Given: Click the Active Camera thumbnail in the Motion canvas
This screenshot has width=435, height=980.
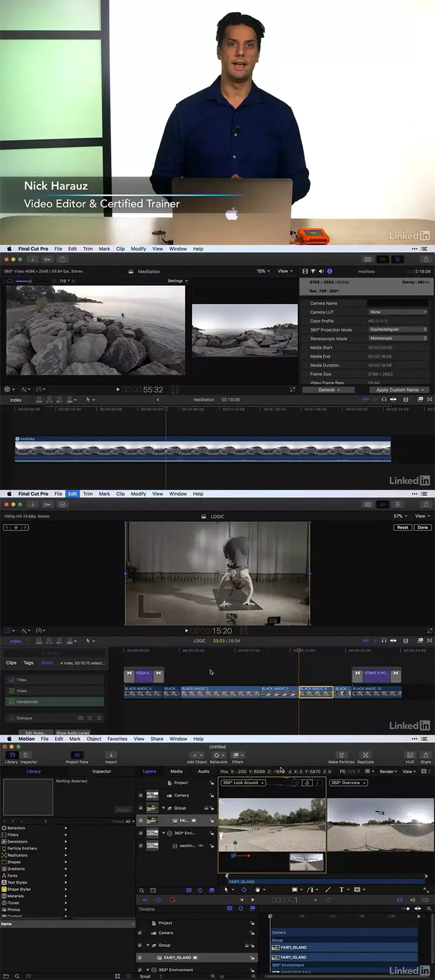Looking at the screenshot, I should pyautogui.click(x=306, y=862).
